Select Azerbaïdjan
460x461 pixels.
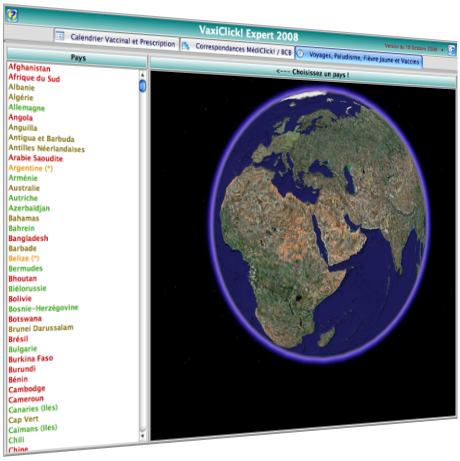(29, 208)
